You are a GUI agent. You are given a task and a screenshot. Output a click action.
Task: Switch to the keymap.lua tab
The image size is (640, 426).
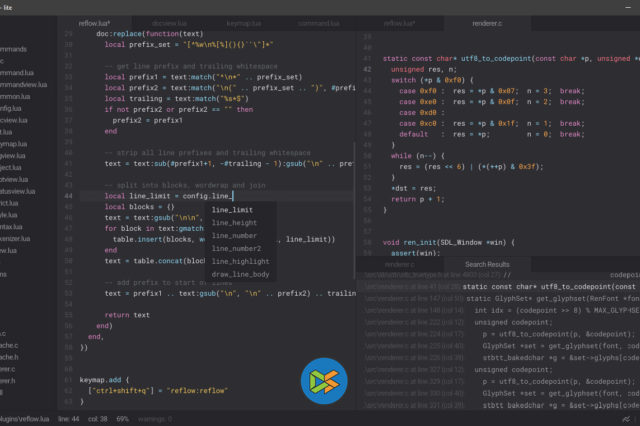[244, 23]
